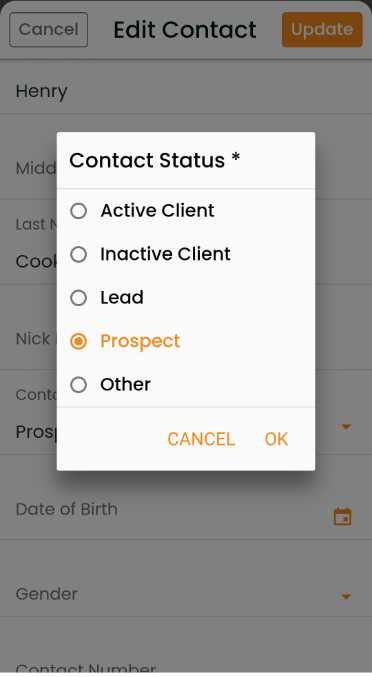Click the Cancel button in the header

(x=48, y=29)
